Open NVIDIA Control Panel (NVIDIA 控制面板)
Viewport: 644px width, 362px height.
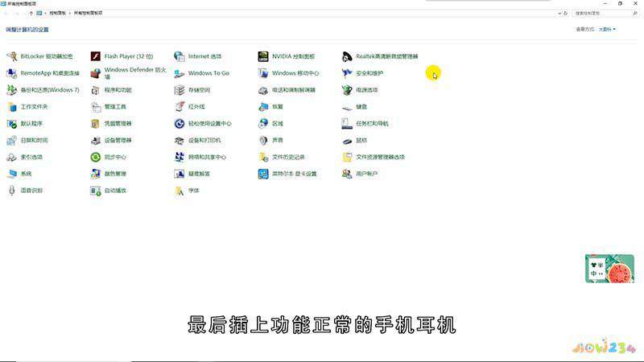(287, 56)
